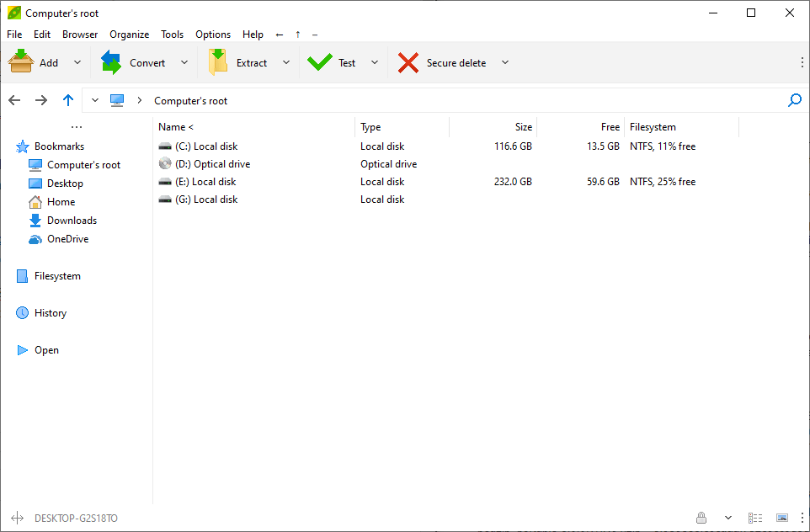Open the Options menu
The height and width of the screenshot is (532, 810).
(213, 34)
